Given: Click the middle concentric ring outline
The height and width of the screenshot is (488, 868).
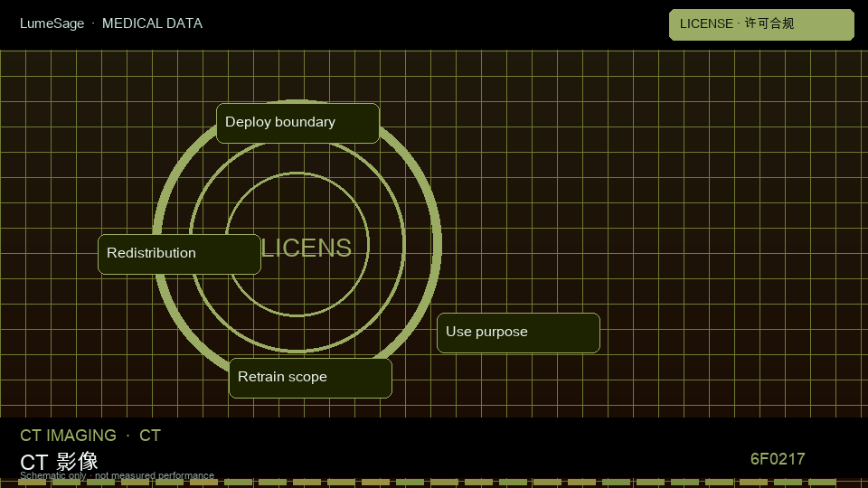Looking at the screenshot, I should point(405,243).
